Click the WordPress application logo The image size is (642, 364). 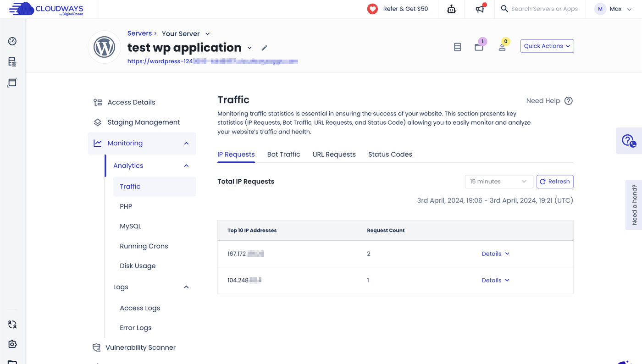pyautogui.click(x=104, y=47)
